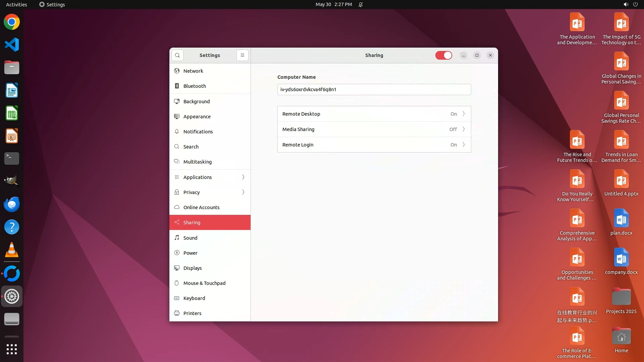Open Thunderbird from the dock

coord(12,204)
